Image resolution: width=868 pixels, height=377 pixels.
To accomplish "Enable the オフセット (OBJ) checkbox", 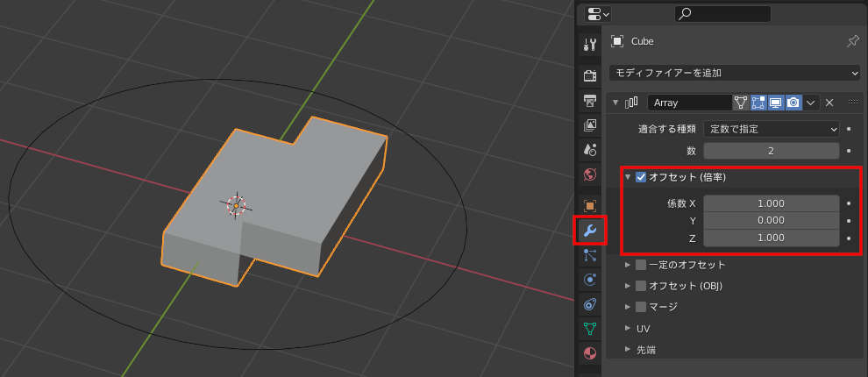I will coord(641,286).
